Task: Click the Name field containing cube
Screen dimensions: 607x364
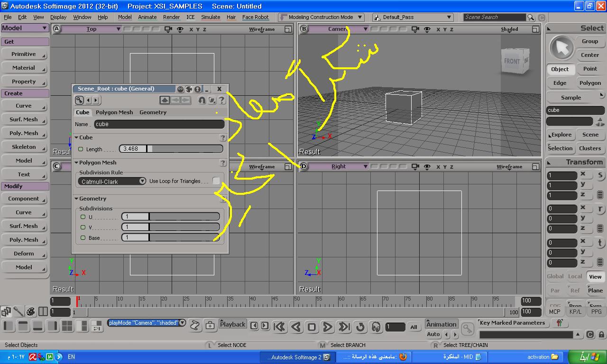Action: [x=159, y=124]
